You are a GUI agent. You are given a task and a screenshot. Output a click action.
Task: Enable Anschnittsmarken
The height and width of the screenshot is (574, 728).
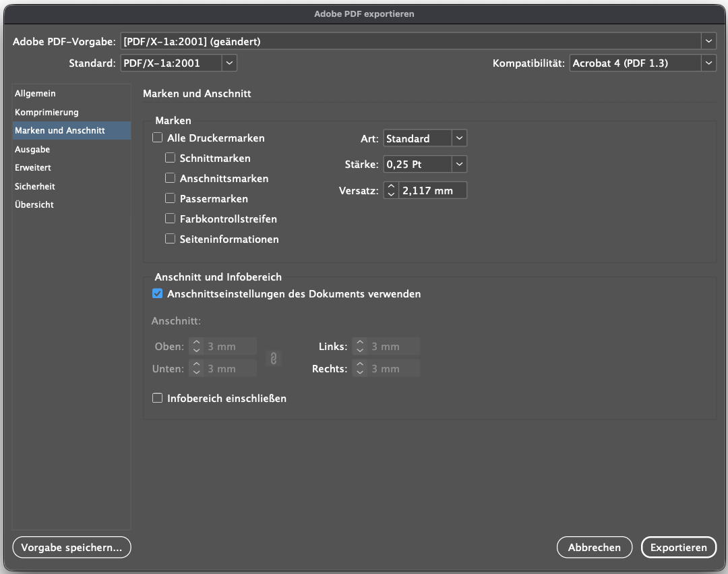(x=170, y=177)
